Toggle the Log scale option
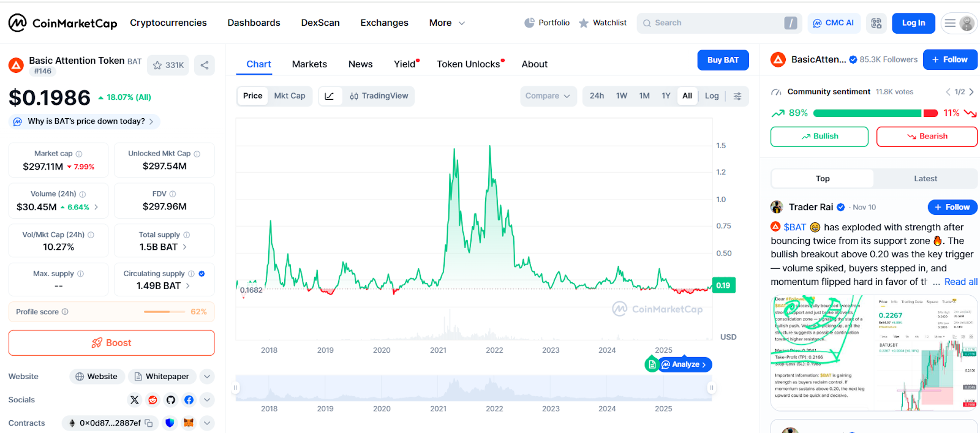 pyautogui.click(x=712, y=96)
